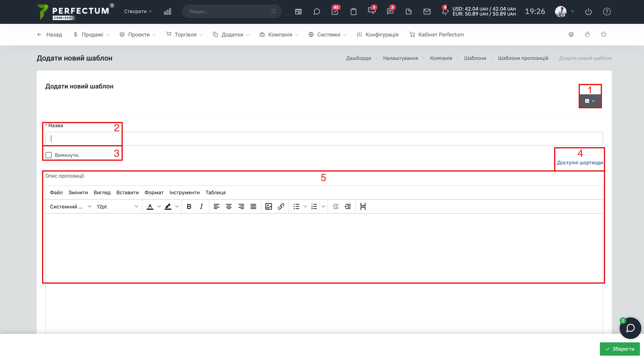The image size is (644, 357).
Task: Open the editor Інструменти menu
Action: click(x=184, y=192)
